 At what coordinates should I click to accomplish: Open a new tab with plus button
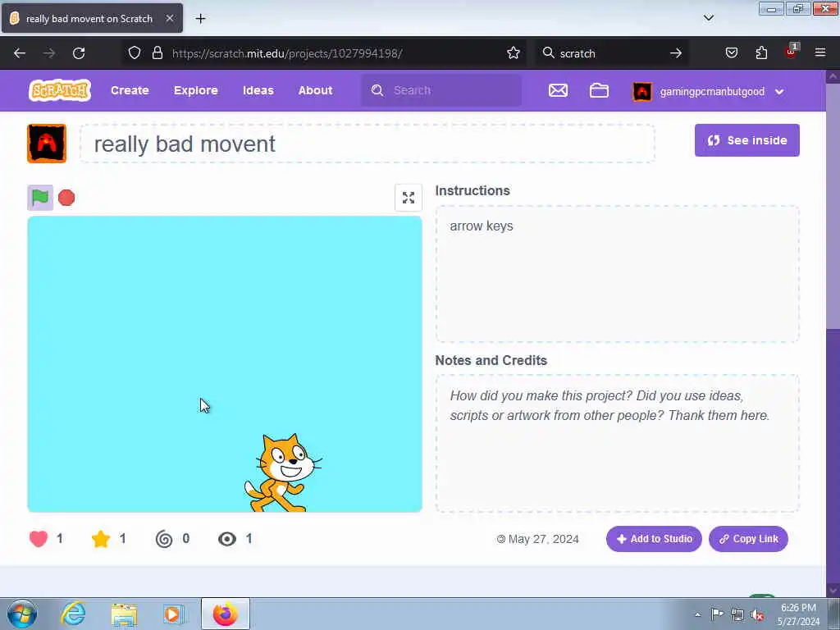click(x=200, y=19)
